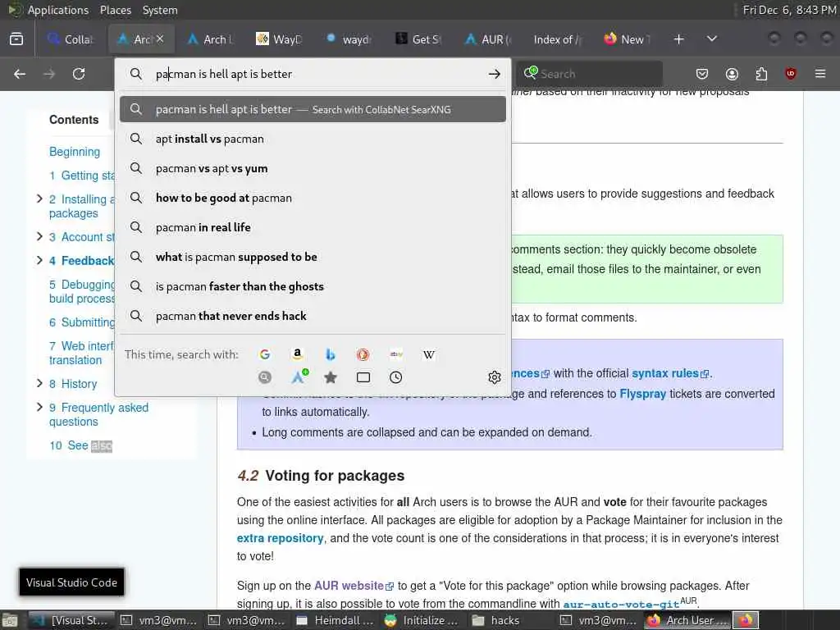
Task: Choose suggestion 'pacman in real life'
Action: [313, 227]
